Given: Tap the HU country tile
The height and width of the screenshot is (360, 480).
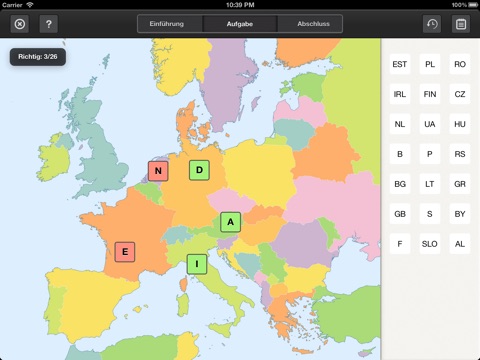Looking at the screenshot, I should [x=460, y=124].
